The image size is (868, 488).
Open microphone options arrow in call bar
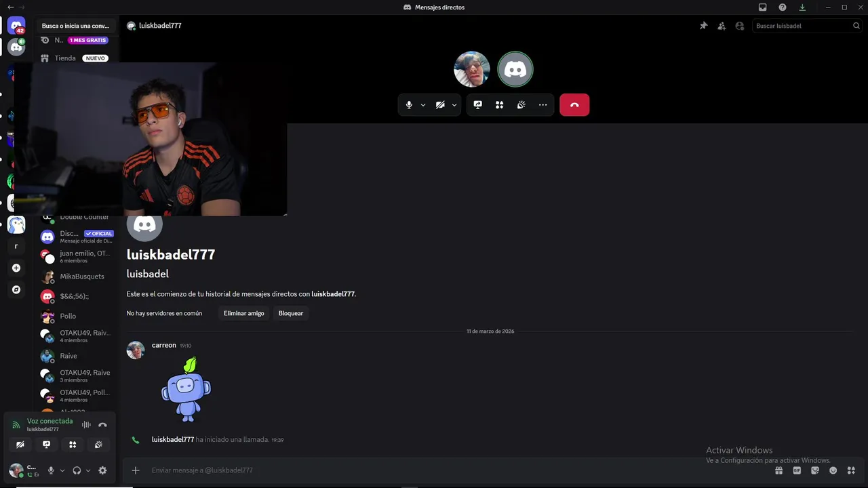pos(423,105)
